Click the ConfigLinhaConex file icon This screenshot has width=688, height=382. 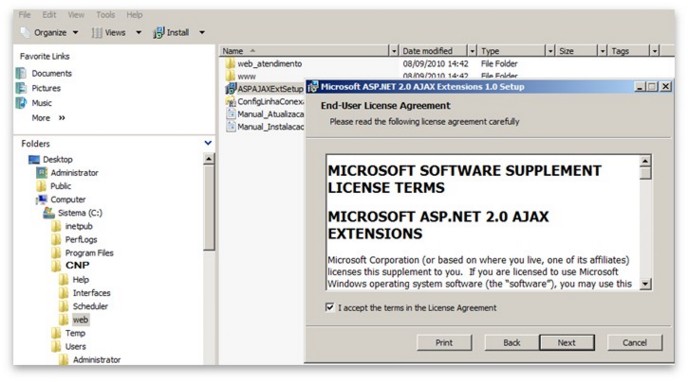tap(230, 102)
